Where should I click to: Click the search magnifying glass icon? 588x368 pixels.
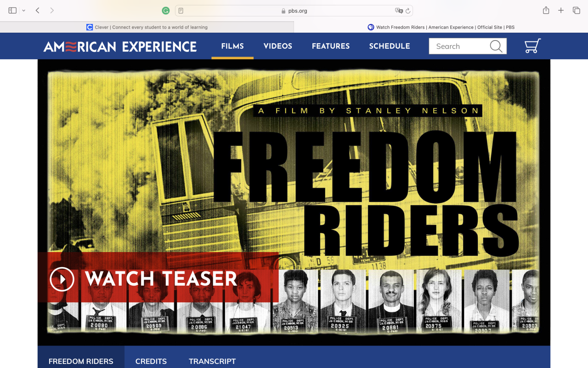pos(496,46)
